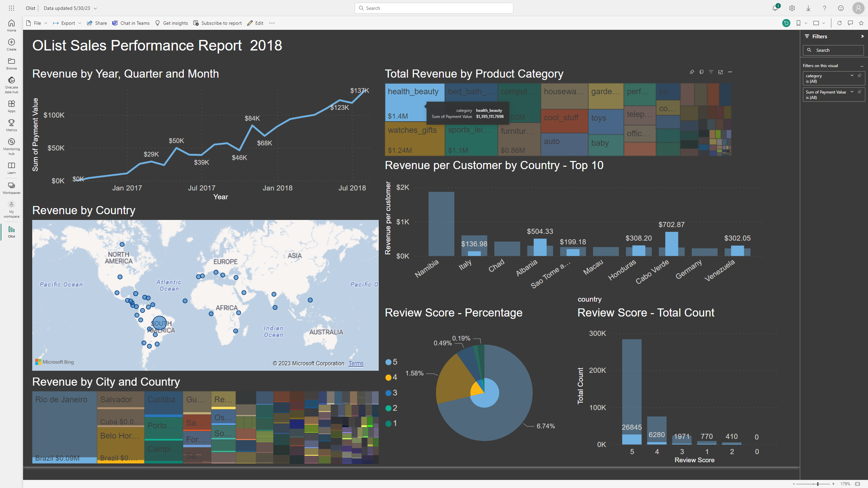This screenshot has height=488, width=868.
Task: Show filters affecting the treemap visual
Action: 711,72
